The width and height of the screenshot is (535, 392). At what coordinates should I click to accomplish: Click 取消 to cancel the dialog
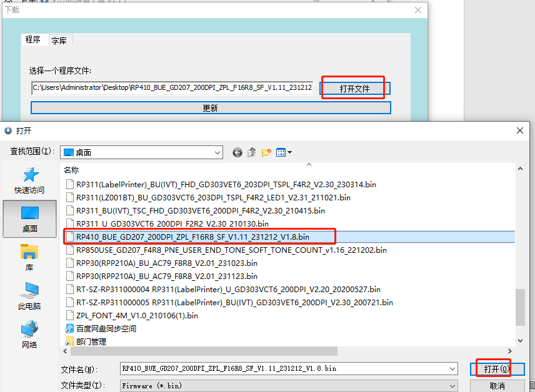point(497,386)
